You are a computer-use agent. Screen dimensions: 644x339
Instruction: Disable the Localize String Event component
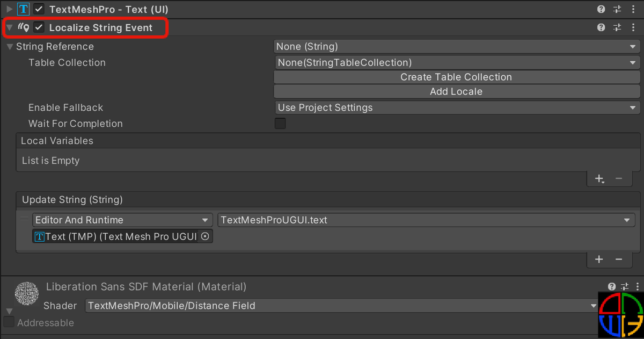click(x=39, y=27)
